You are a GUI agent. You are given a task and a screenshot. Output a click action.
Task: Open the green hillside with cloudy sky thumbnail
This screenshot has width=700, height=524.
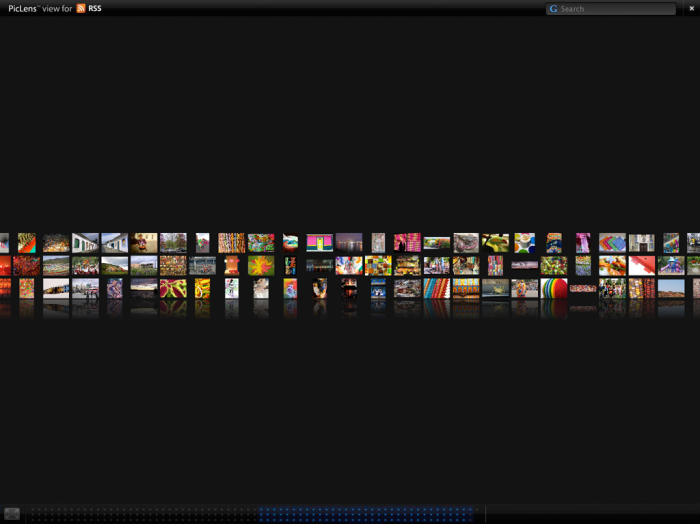coord(115,266)
